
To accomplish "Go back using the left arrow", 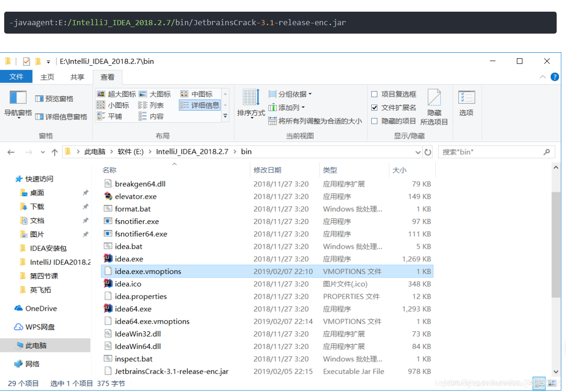I will coord(11,152).
